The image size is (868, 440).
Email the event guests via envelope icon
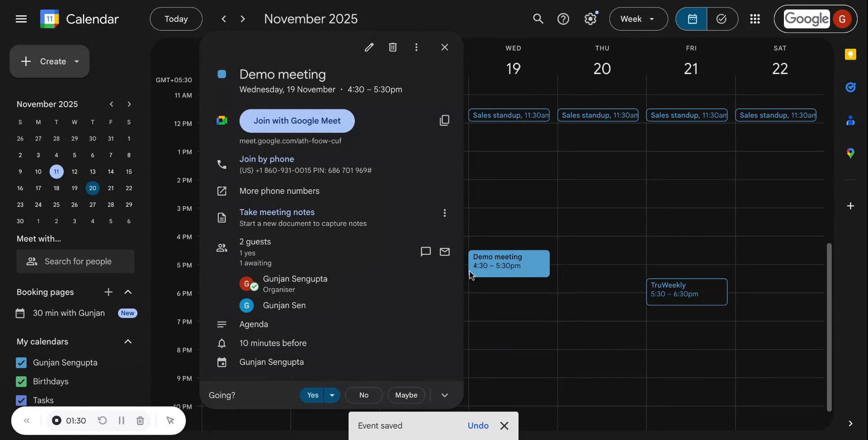[x=445, y=252]
